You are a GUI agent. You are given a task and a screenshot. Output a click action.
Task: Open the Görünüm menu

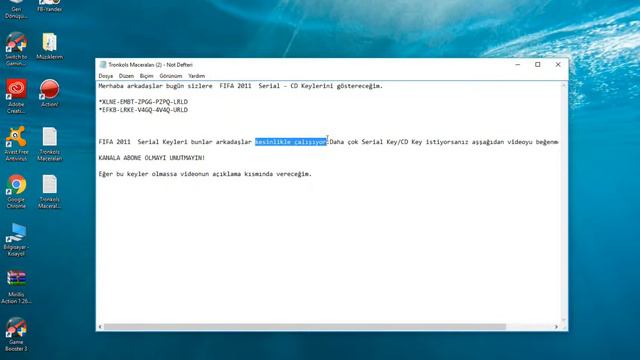(171, 76)
